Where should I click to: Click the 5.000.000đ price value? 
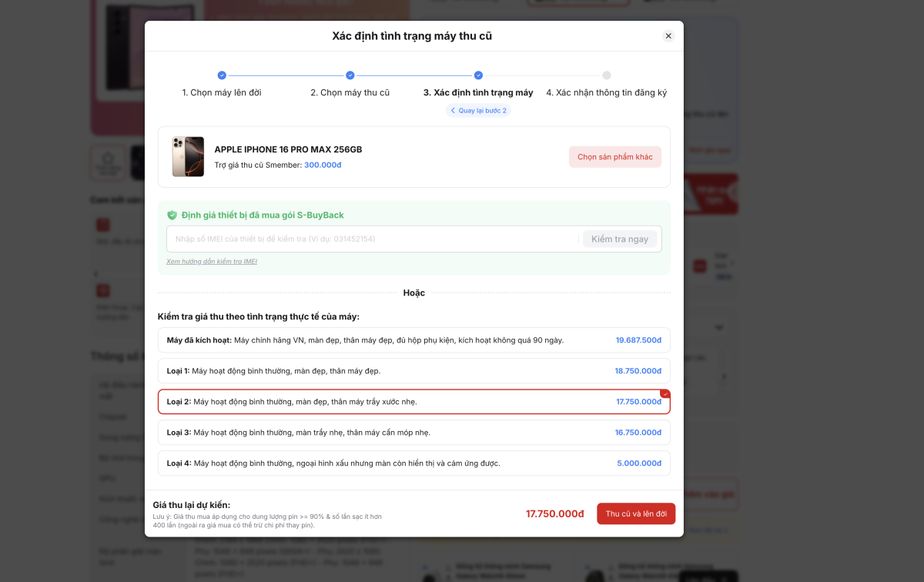(639, 463)
